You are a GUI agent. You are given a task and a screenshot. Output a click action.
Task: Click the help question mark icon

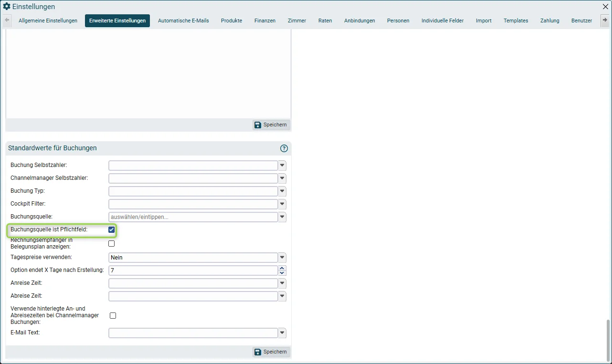point(284,148)
